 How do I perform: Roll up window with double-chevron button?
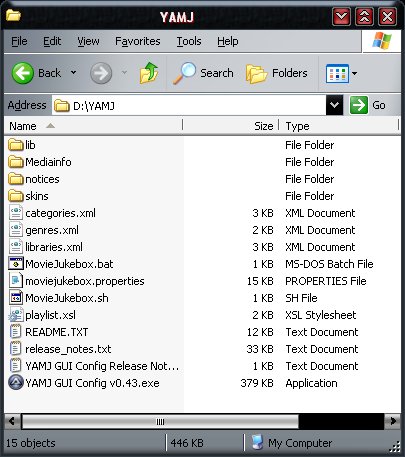coord(364,16)
